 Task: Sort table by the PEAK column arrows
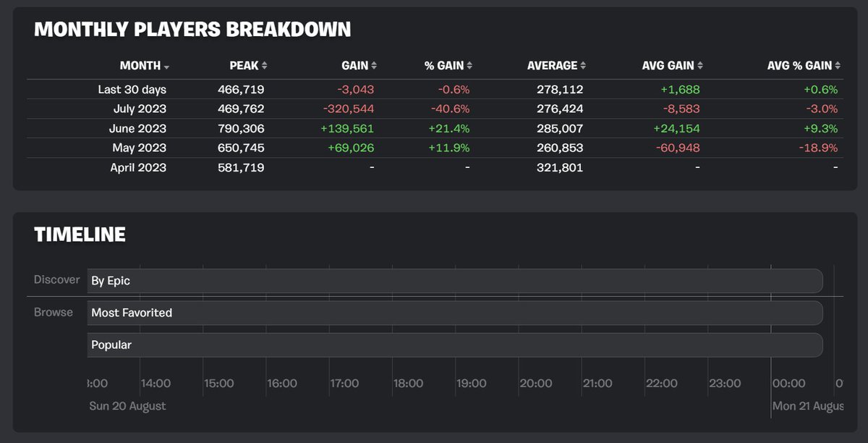(265, 65)
